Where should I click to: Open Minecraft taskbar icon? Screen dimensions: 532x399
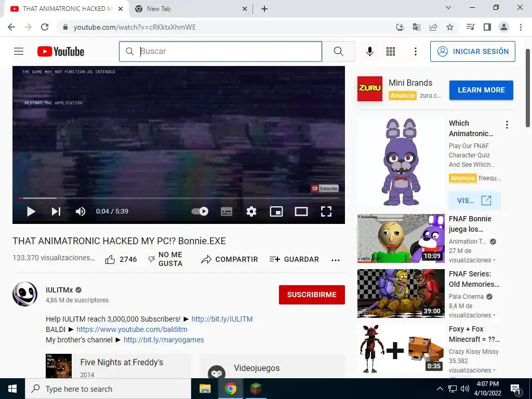(x=256, y=389)
